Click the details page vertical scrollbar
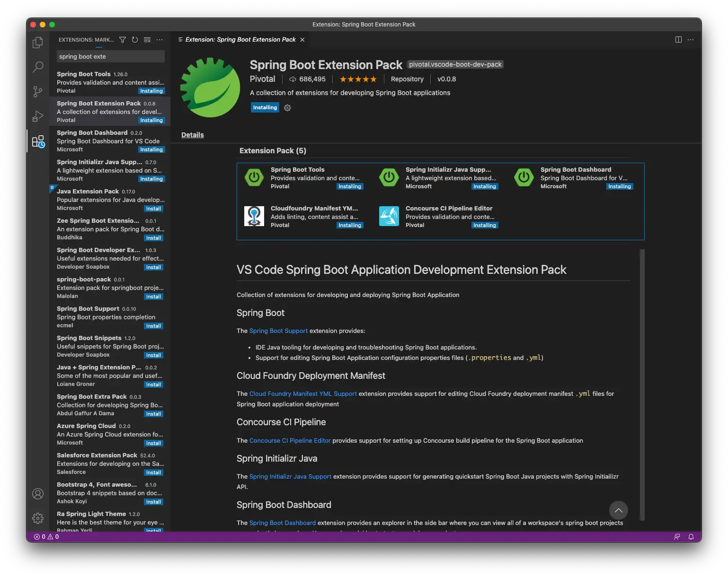The image size is (728, 577). tap(642, 385)
